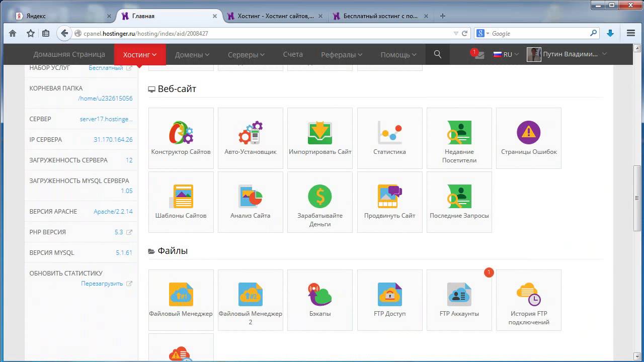
Task: Expand the Помощь dropdown menu
Action: tap(398, 54)
